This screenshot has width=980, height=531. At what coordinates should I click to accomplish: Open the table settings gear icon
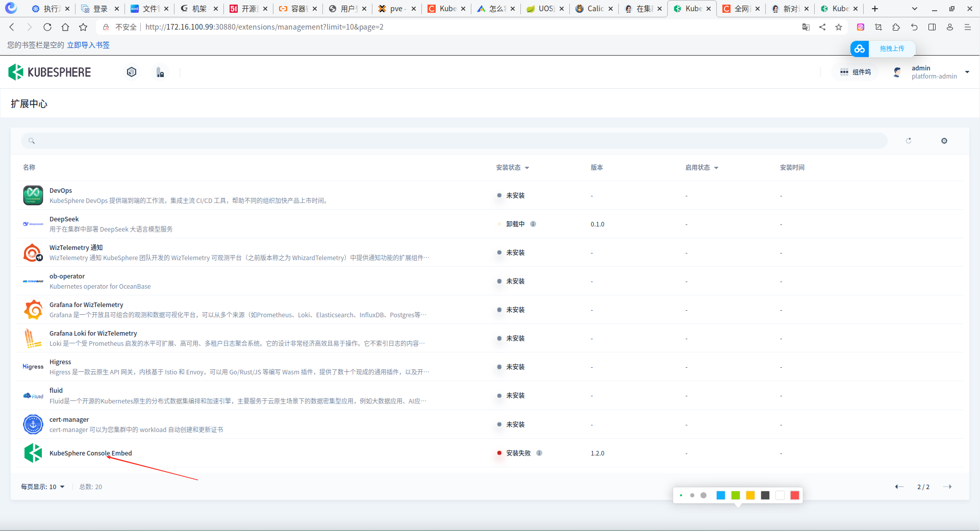pyautogui.click(x=944, y=141)
